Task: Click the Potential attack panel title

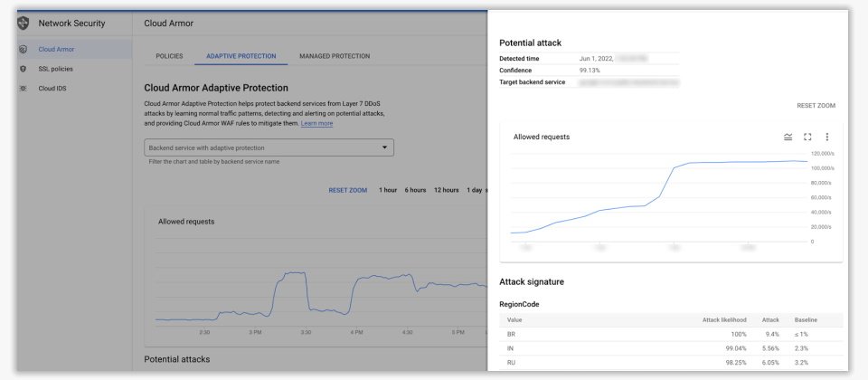Action: 531,43
